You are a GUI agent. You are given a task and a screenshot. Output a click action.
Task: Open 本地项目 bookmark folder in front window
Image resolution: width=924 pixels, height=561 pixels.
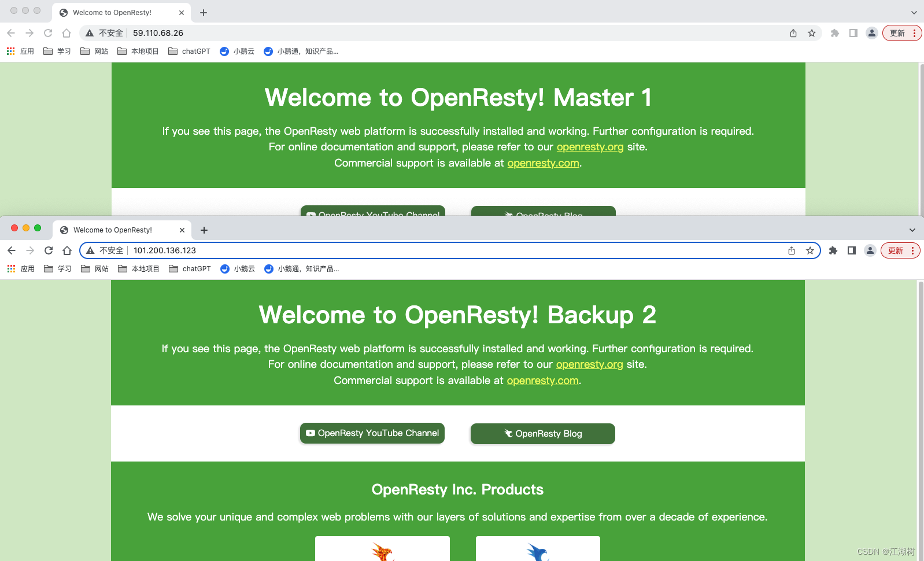(x=139, y=269)
